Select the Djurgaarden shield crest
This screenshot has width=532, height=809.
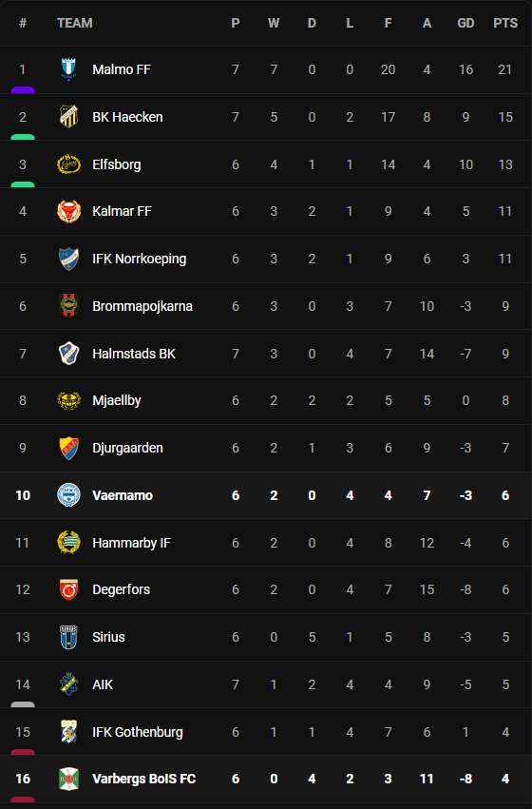(x=68, y=448)
